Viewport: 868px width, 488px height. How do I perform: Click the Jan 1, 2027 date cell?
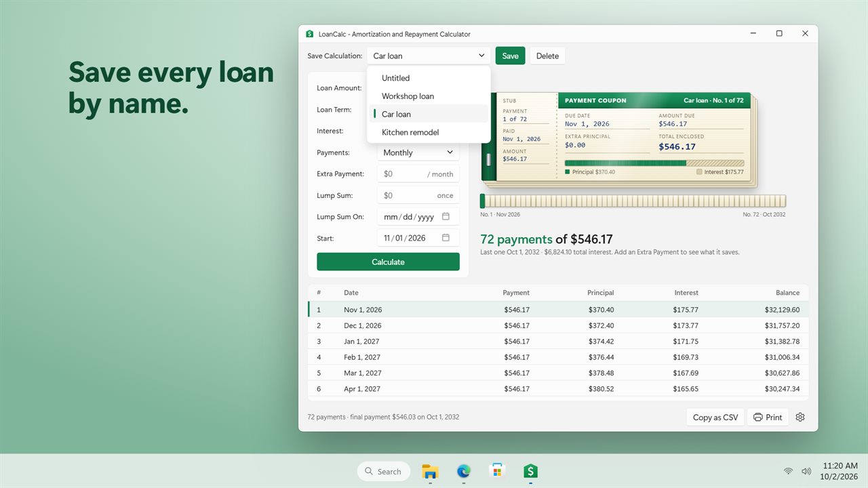pos(361,342)
